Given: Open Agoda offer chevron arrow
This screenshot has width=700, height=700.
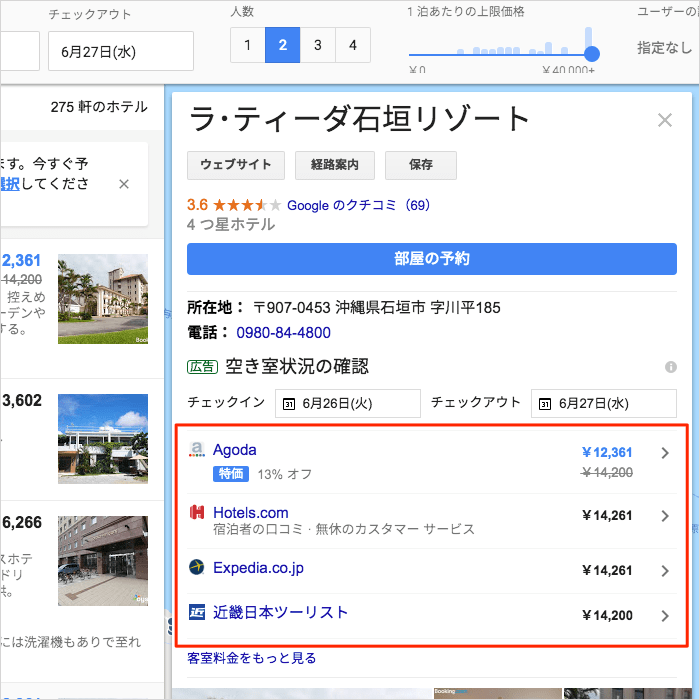Looking at the screenshot, I should (x=665, y=453).
